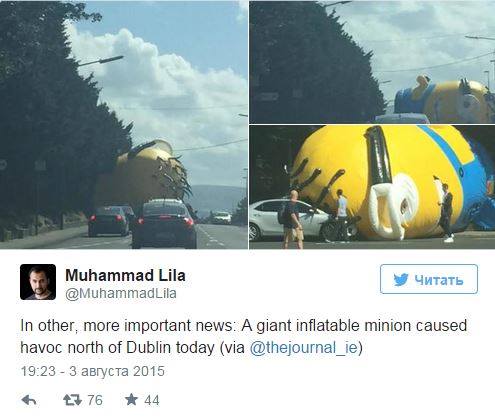The width and height of the screenshot is (495, 418).
Task: Click the bald man with backpack in photo
Action: 292,220
